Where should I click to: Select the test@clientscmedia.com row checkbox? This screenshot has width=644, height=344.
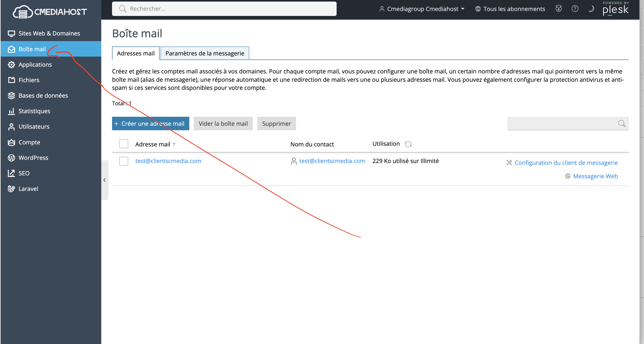tap(124, 161)
